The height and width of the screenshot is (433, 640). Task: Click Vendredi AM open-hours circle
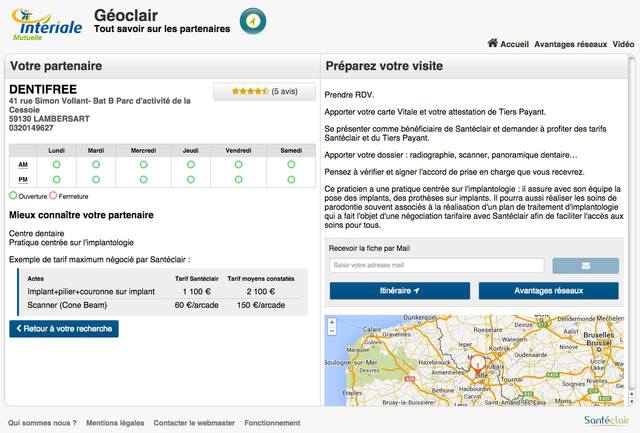[238, 164]
